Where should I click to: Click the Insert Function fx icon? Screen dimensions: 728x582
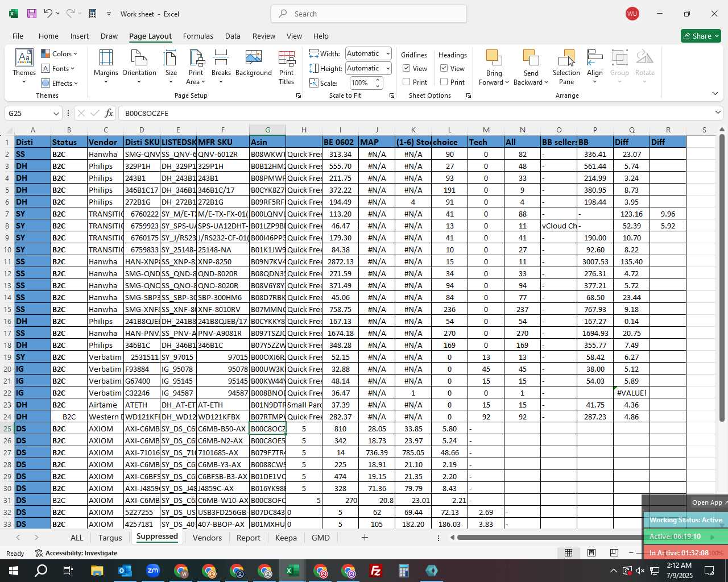point(109,113)
